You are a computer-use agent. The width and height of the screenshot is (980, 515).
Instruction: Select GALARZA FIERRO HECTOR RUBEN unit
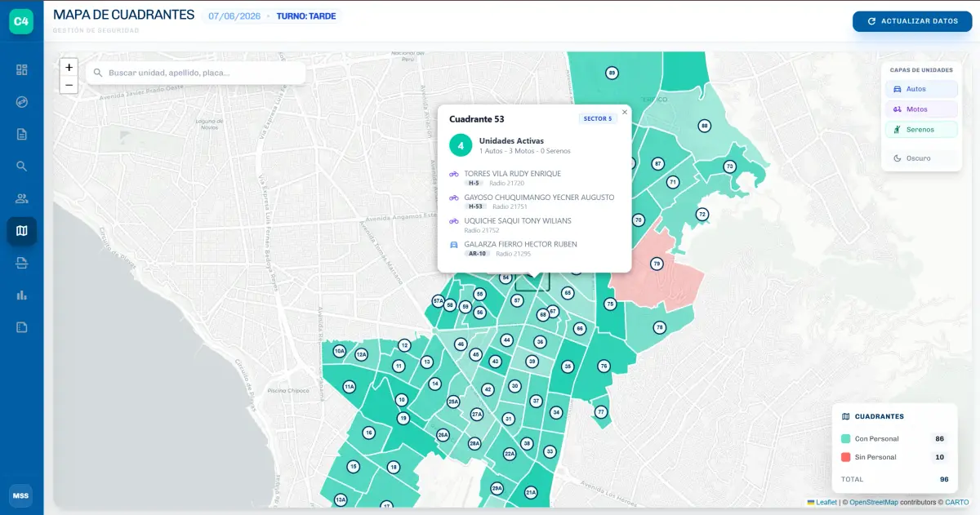pyautogui.click(x=520, y=244)
